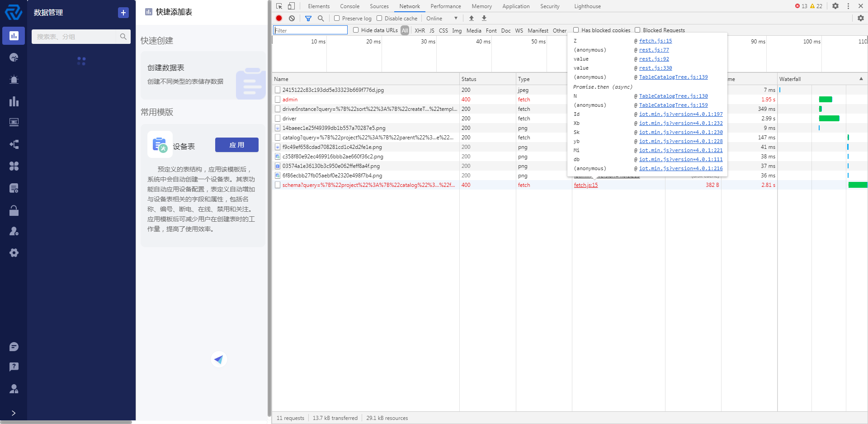Open the bar chart sidebar icon
Image resolution: width=868 pixels, height=424 pixels.
pyautogui.click(x=14, y=101)
